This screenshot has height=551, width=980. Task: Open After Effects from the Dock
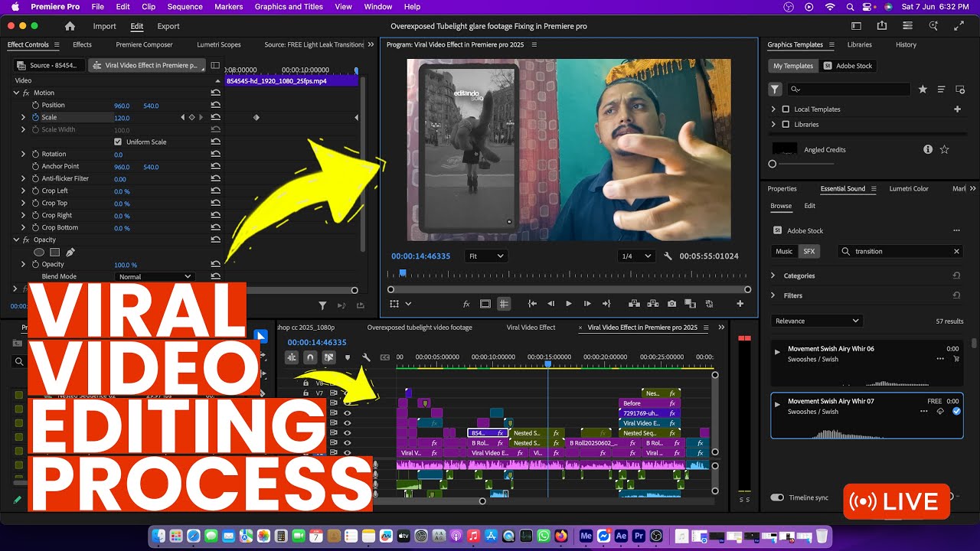621,536
